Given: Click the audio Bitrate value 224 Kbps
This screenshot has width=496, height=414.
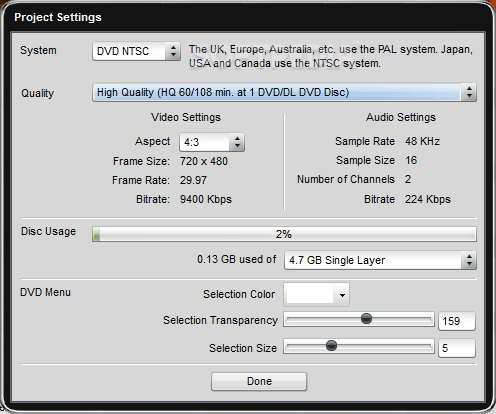Looking at the screenshot, I should click(x=428, y=199).
